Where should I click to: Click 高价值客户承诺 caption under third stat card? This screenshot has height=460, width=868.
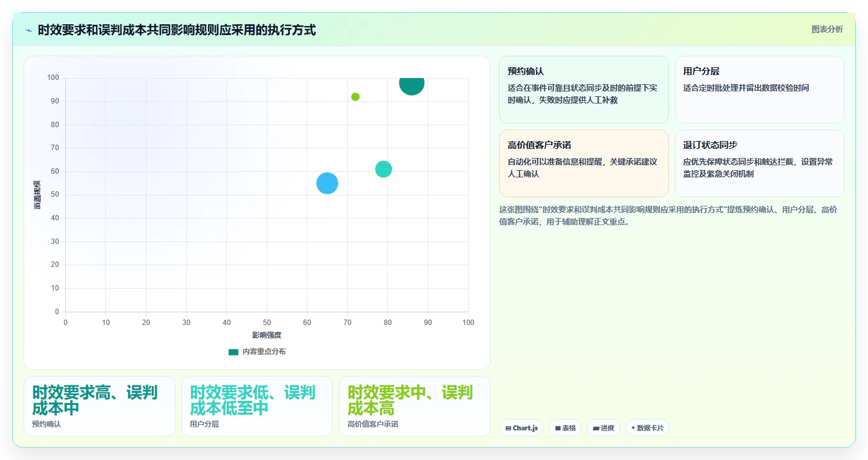click(373, 424)
